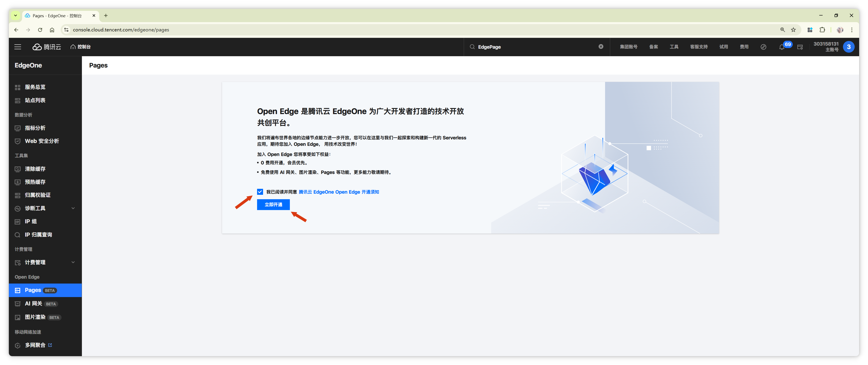Clear the EdgePage search field

point(601,47)
